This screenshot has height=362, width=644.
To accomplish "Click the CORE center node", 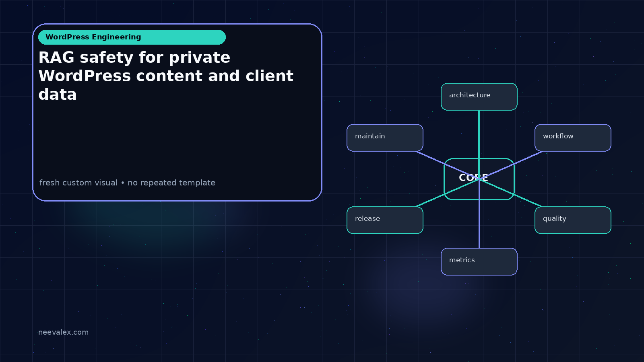I will [479, 179].
